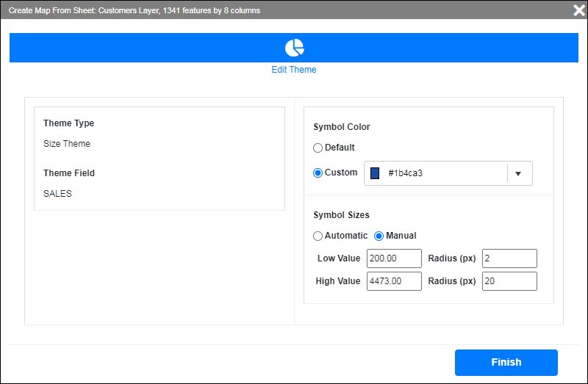Focus the High Value radius field

509,281
